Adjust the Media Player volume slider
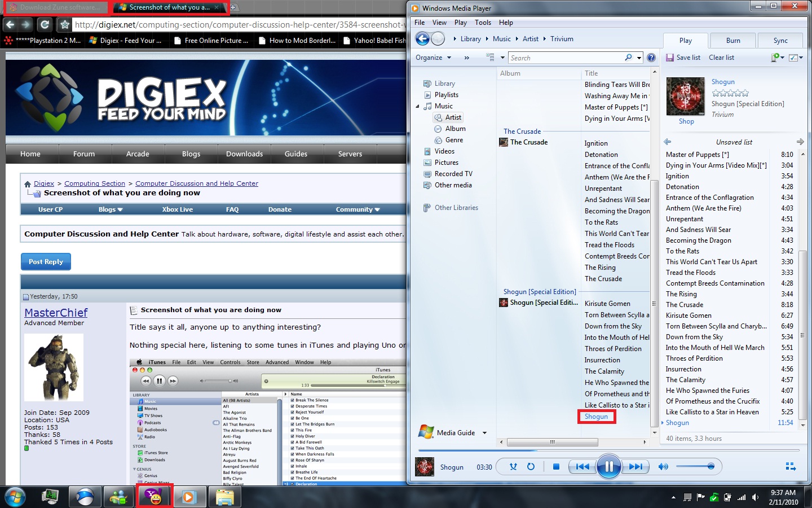 695,466
